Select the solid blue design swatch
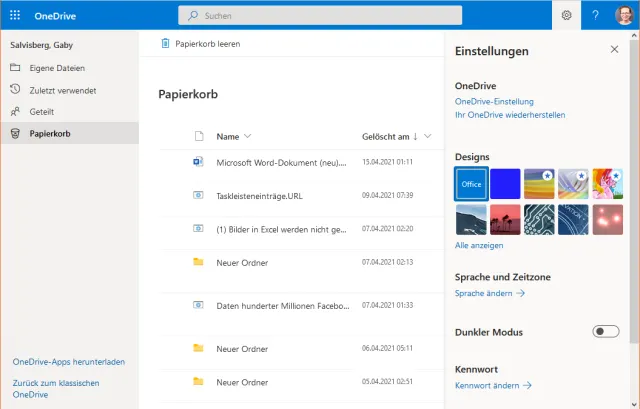The width and height of the screenshot is (640, 409). tap(505, 184)
